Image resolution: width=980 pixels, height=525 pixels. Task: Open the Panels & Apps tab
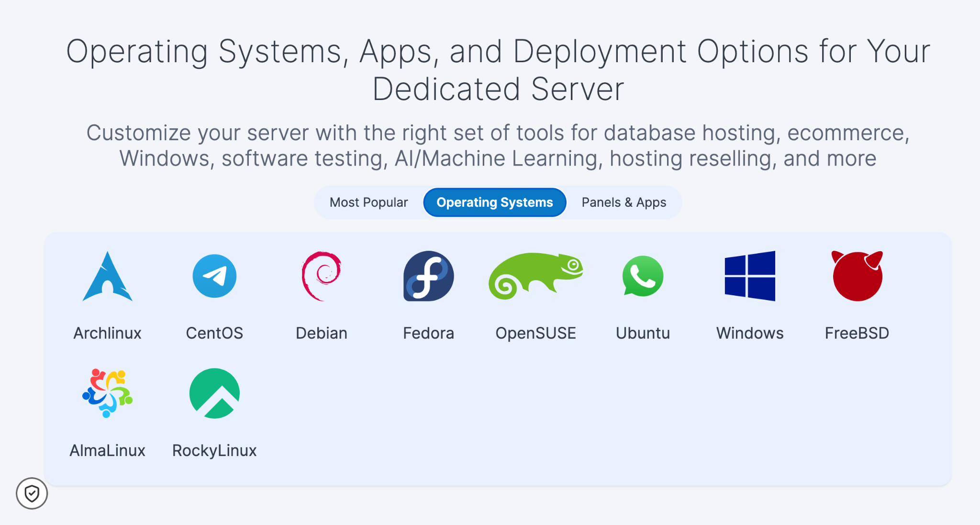624,202
